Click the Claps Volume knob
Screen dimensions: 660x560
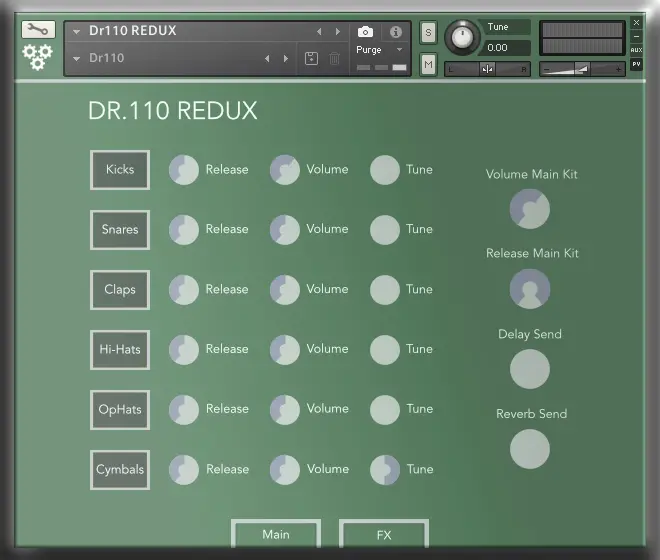click(x=285, y=290)
